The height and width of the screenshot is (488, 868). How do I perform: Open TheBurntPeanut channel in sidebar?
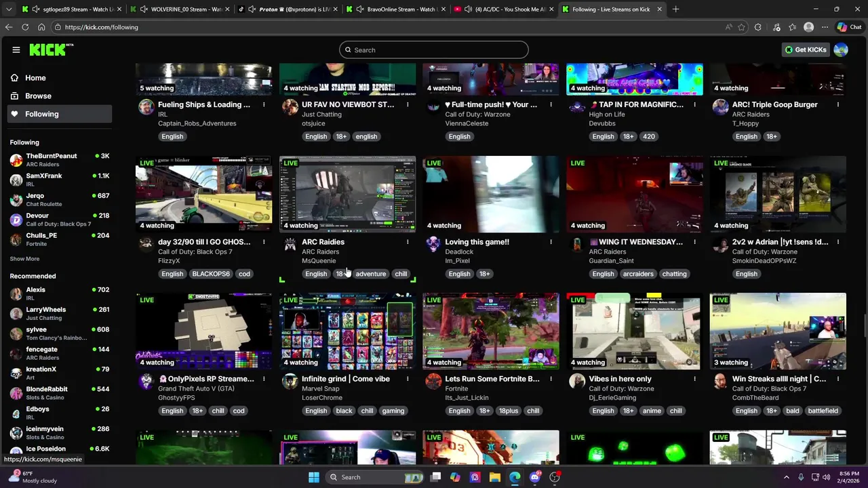(60, 160)
